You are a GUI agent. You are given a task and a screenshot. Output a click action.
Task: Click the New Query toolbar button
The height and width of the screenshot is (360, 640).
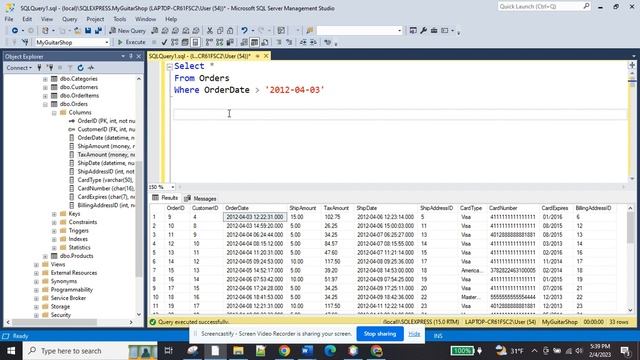point(127,31)
